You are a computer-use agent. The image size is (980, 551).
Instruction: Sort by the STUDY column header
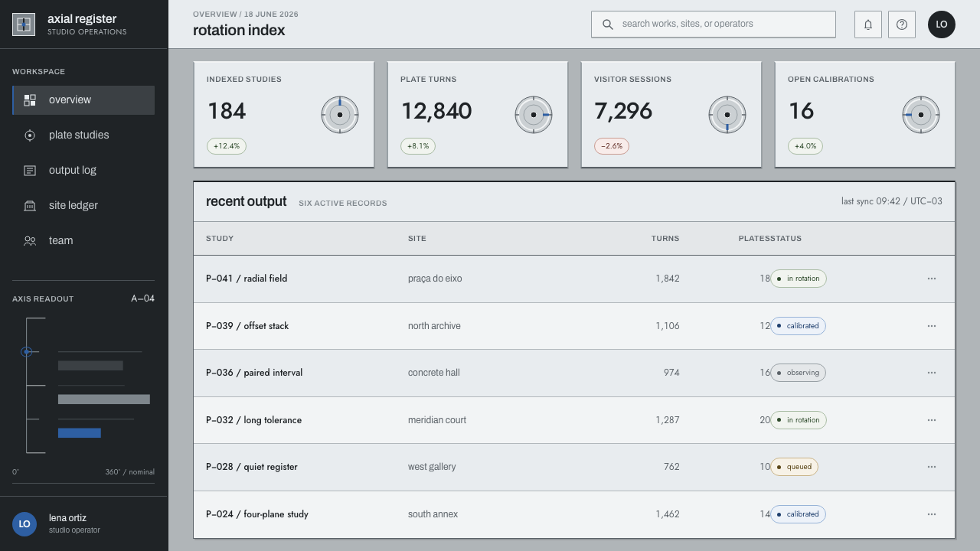[x=220, y=239]
